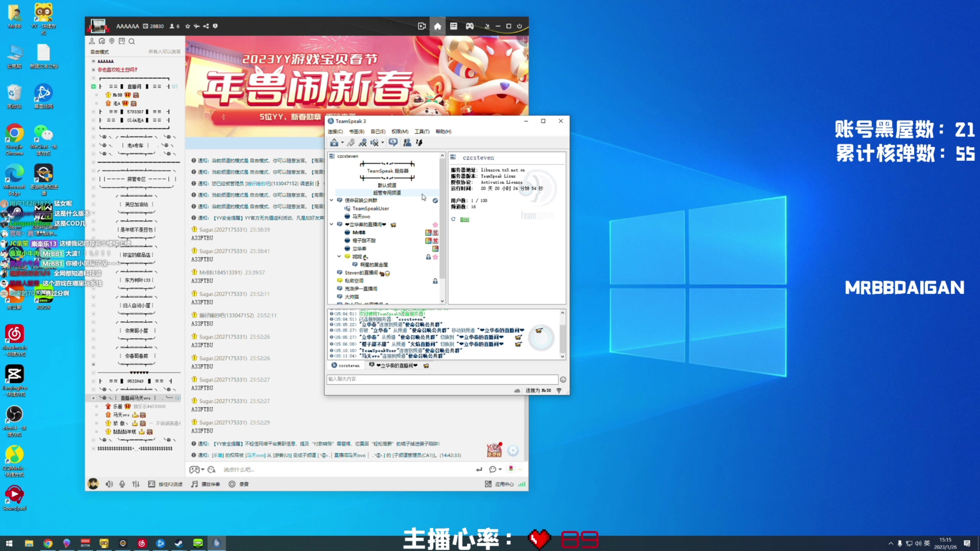980x551 pixels.
Task: Click YY home icon in title bar
Action: click(438, 26)
